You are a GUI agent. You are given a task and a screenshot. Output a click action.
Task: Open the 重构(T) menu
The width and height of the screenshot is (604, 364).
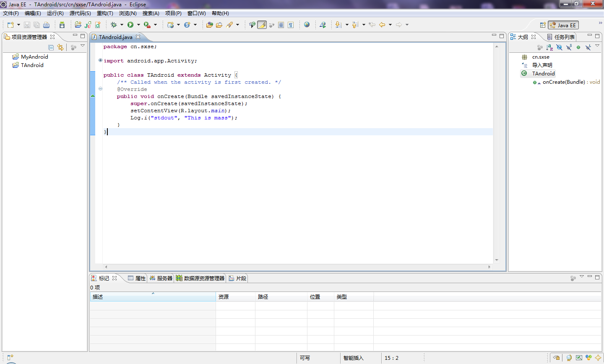point(105,13)
